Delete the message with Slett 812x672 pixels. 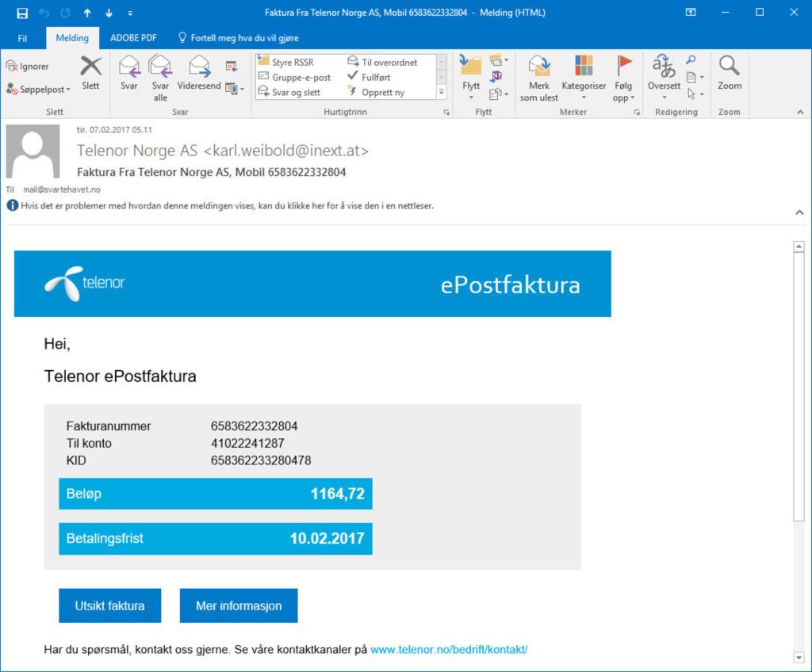90,74
